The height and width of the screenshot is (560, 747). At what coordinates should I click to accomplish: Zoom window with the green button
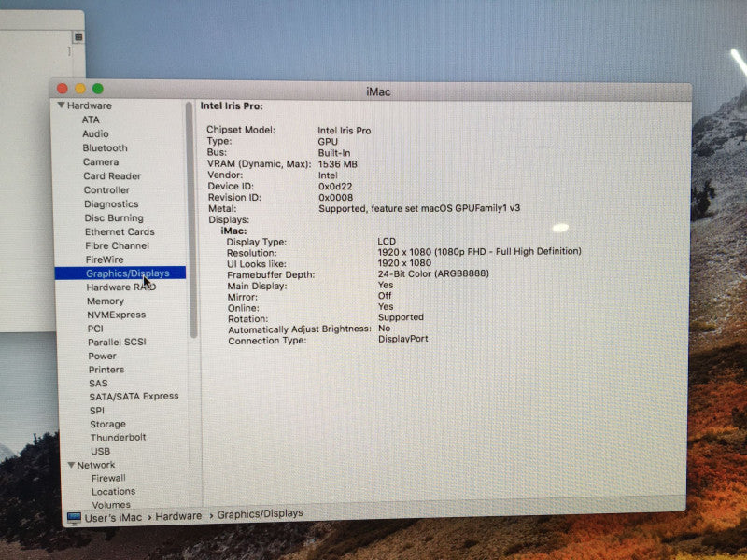(x=98, y=89)
